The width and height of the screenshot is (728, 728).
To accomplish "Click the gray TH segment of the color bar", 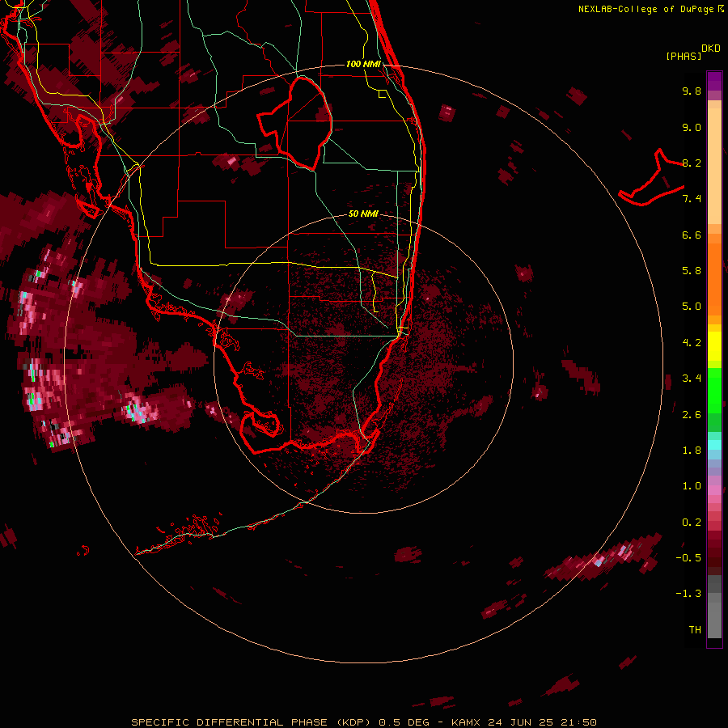I will (x=714, y=617).
